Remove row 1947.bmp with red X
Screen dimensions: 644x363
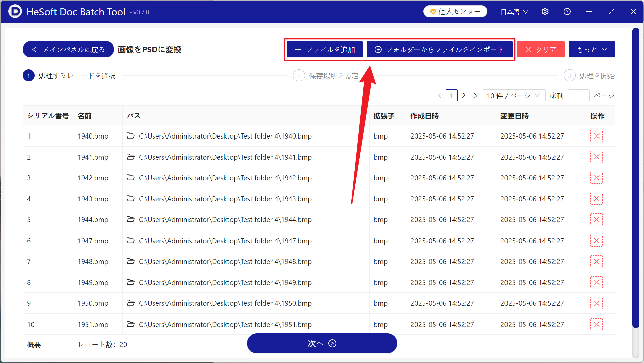[x=596, y=241]
